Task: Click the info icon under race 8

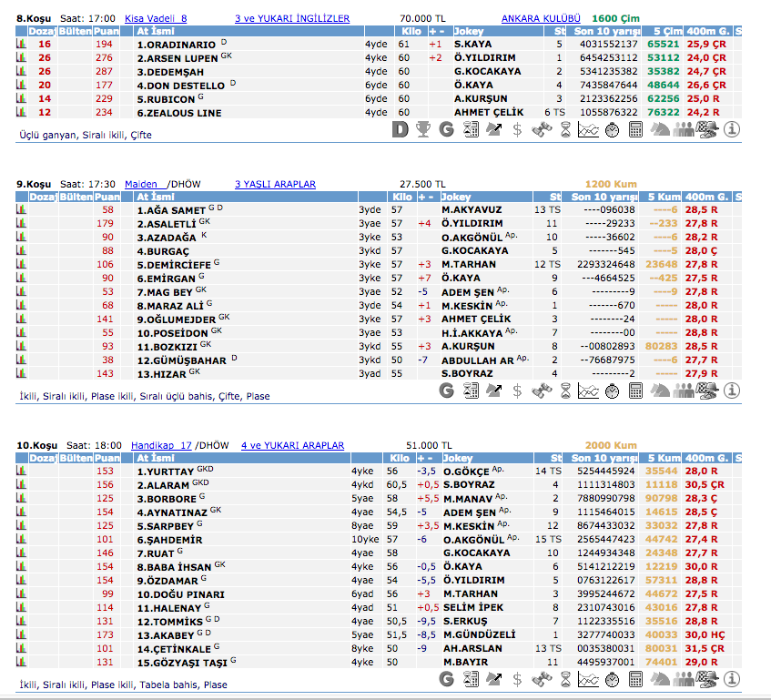Action: click(732, 130)
